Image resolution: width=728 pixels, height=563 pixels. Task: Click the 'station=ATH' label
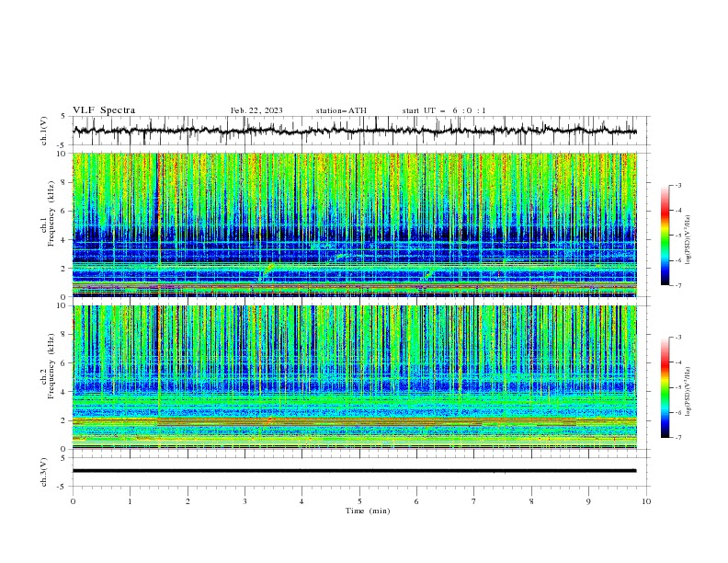click(341, 110)
